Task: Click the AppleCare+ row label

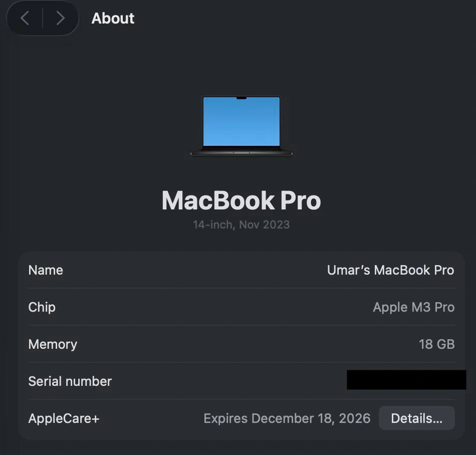Action: coord(64,418)
